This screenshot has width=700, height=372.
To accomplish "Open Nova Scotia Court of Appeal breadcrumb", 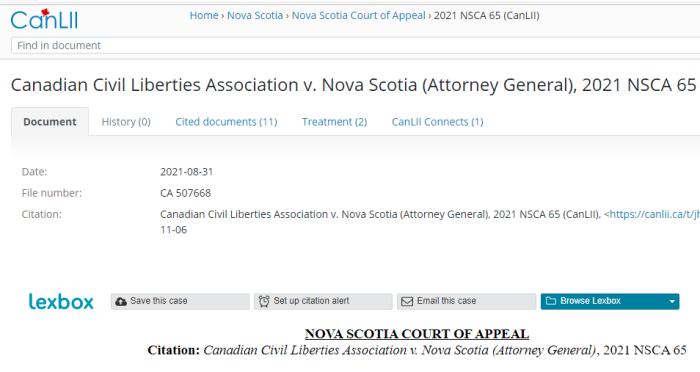I will pyautogui.click(x=358, y=16).
